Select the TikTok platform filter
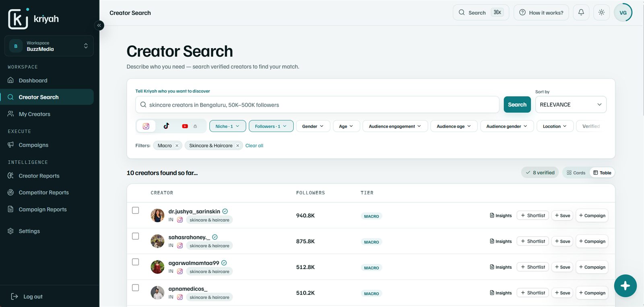Screen dimensions: 644x307 (x=166, y=126)
